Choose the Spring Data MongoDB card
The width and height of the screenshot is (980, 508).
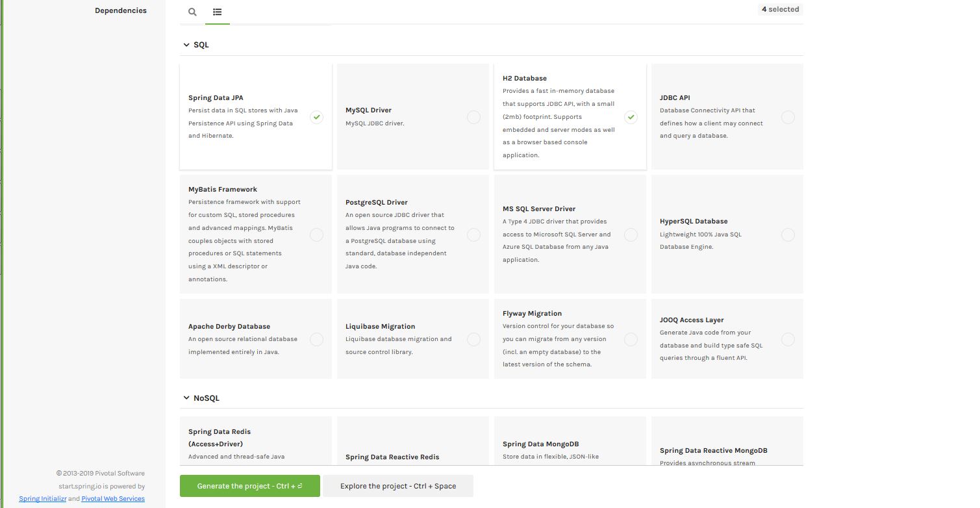pos(570,444)
